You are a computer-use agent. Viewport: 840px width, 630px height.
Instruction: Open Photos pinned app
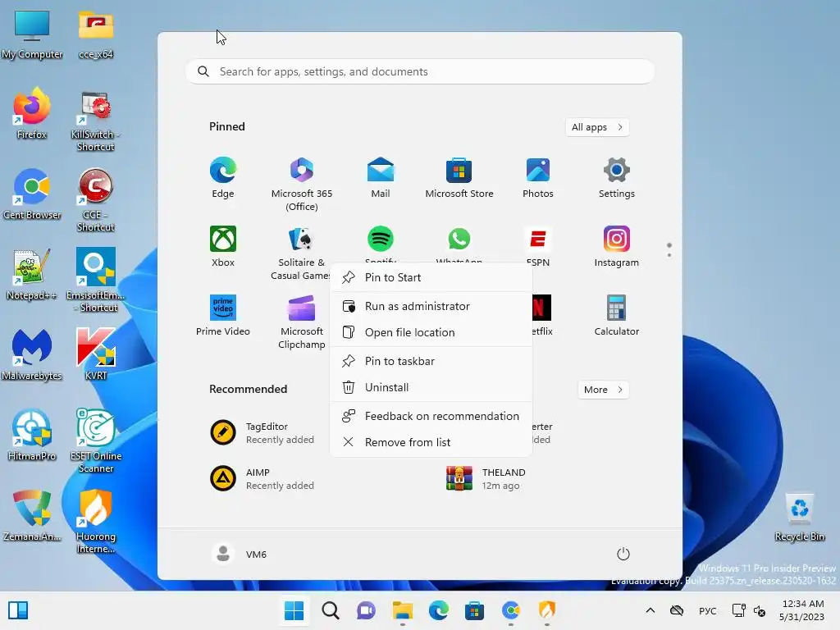[x=538, y=178]
